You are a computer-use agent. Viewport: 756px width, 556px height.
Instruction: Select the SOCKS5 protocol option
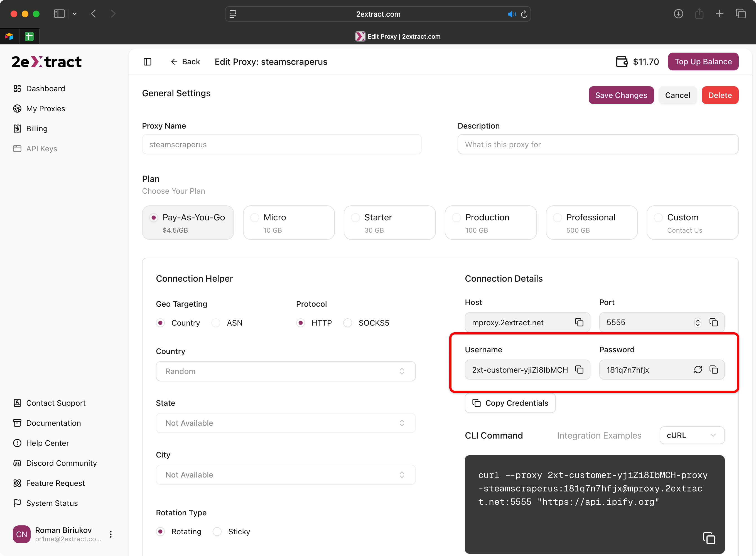click(x=348, y=323)
